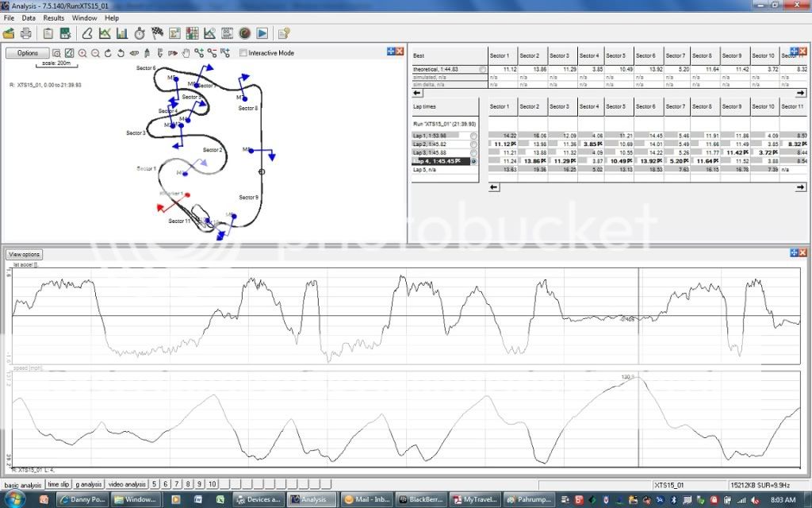
Task: Click the zoom out magnifier on map
Action: [95, 53]
